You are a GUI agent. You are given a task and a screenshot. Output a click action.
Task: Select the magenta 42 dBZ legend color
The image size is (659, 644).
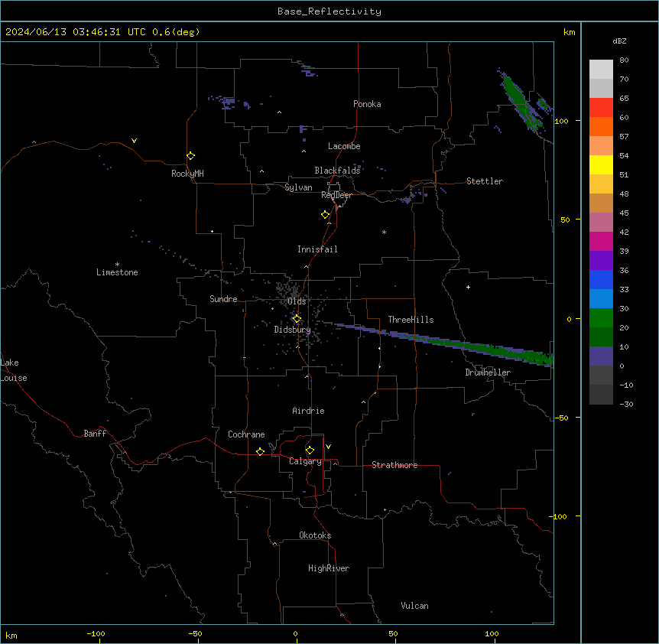coord(601,241)
